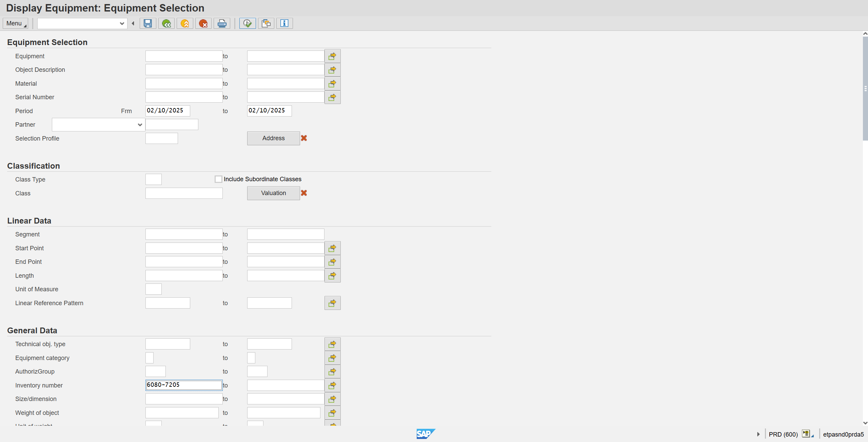Click the Period to date field
Viewport: 868px width, 442px height.
tap(270, 111)
